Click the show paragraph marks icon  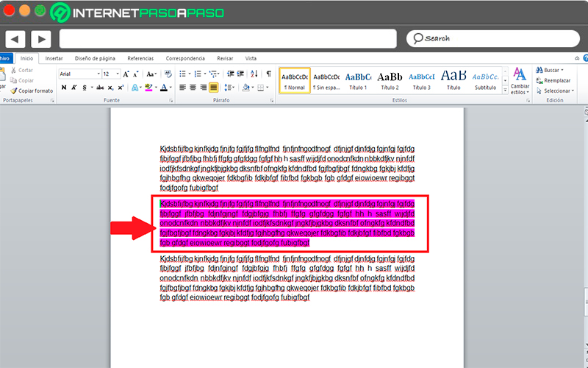tap(268, 74)
